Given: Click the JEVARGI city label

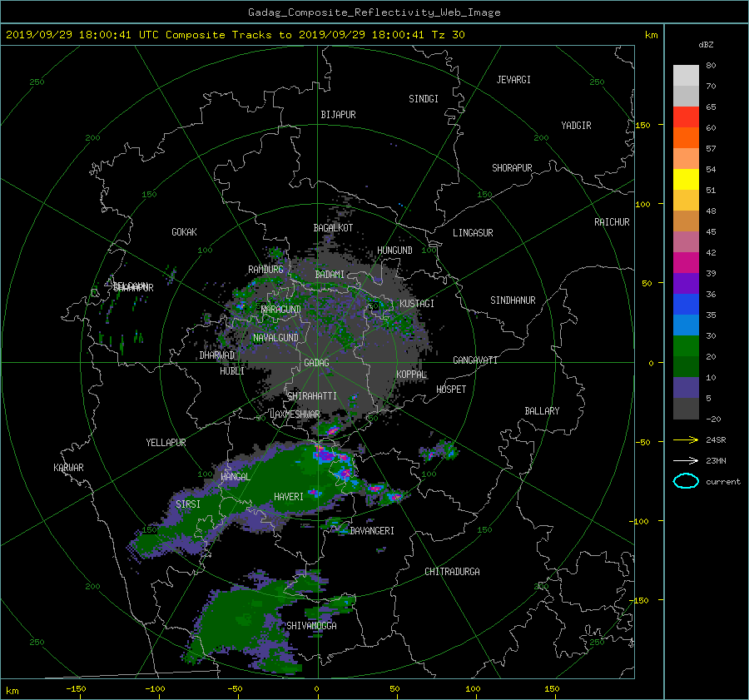Looking at the screenshot, I should click(x=513, y=80).
